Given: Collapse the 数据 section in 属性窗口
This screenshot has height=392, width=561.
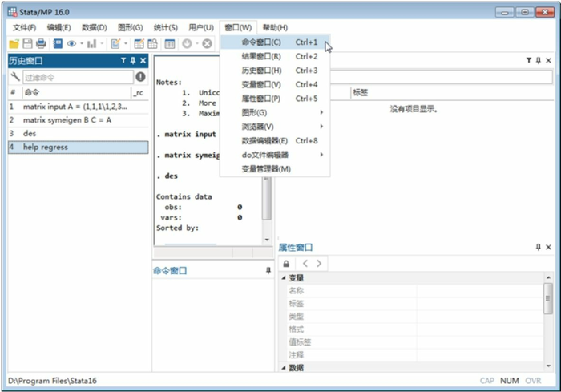Looking at the screenshot, I should [x=284, y=368].
